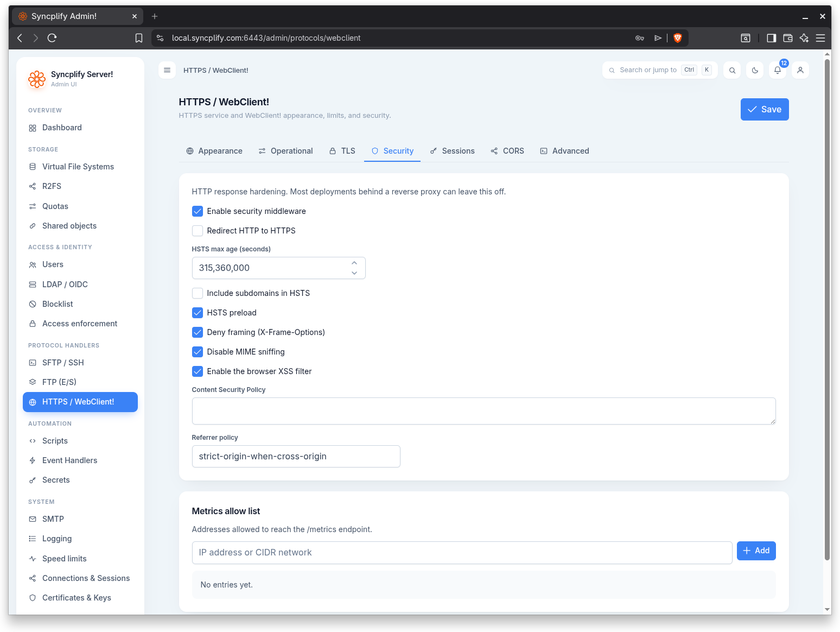The height and width of the screenshot is (632, 840).
Task: Open Connections & Sessions page
Action: point(80,578)
